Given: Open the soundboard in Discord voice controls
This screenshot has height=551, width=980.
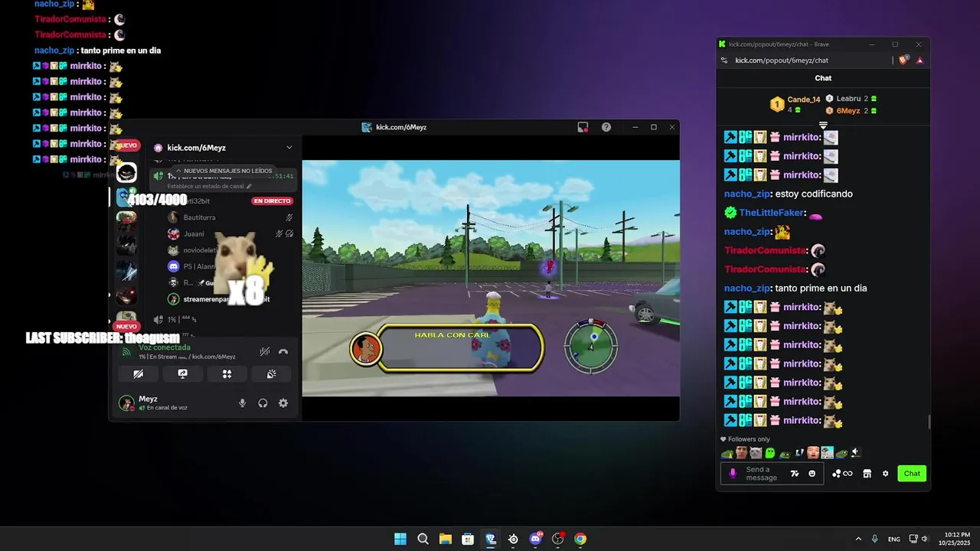Looking at the screenshot, I should pyautogui.click(x=271, y=374).
